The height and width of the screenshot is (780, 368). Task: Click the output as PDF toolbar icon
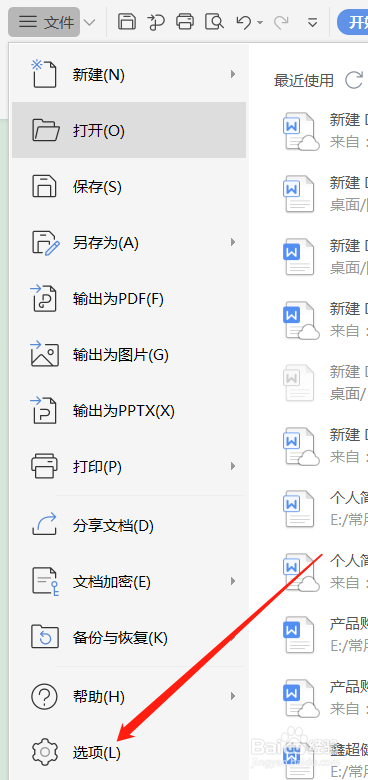click(156, 22)
